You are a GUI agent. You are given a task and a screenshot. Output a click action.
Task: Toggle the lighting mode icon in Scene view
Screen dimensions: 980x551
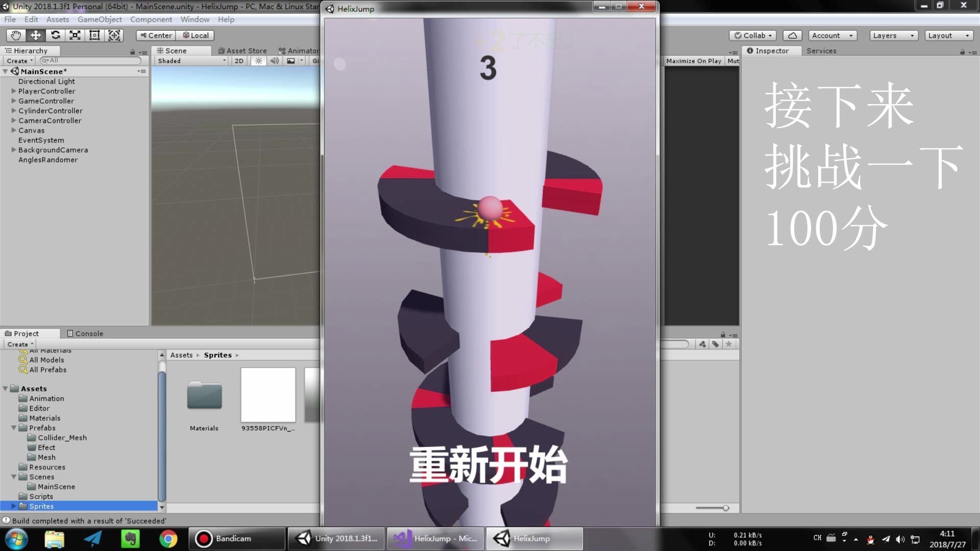(x=258, y=61)
